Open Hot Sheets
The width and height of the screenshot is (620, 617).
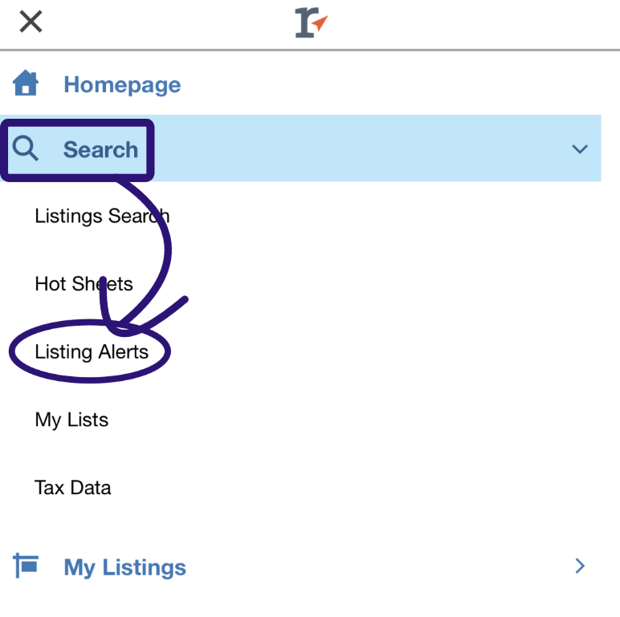point(84,284)
